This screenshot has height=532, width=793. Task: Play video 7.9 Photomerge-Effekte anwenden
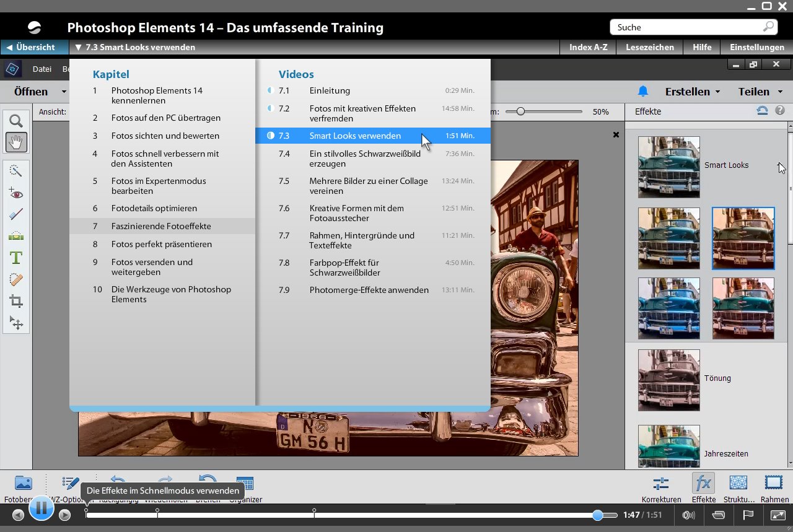tap(373, 290)
